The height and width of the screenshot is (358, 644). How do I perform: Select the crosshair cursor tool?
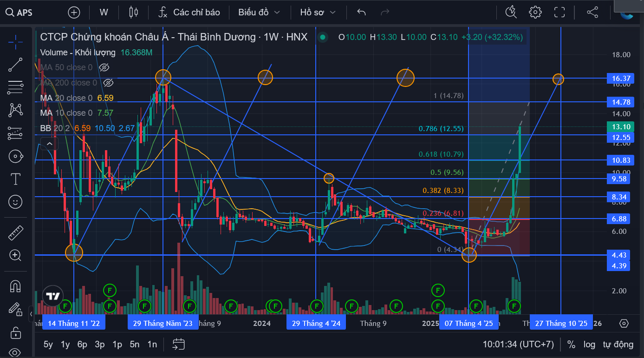[x=15, y=42]
